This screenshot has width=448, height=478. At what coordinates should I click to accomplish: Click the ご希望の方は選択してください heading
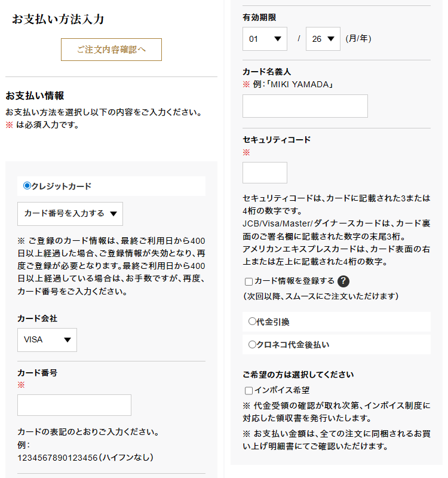pos(298,375)
